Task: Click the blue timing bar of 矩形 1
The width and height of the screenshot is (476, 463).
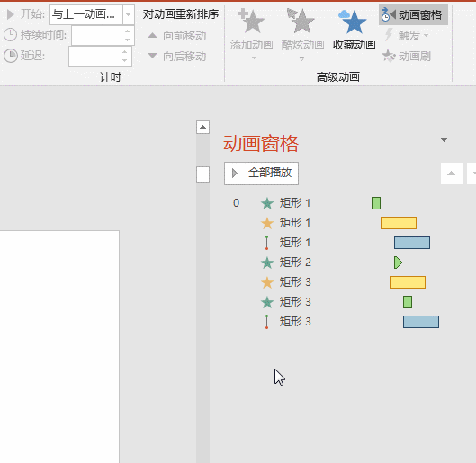Action: pyautogui.click(x=412, y=243)
